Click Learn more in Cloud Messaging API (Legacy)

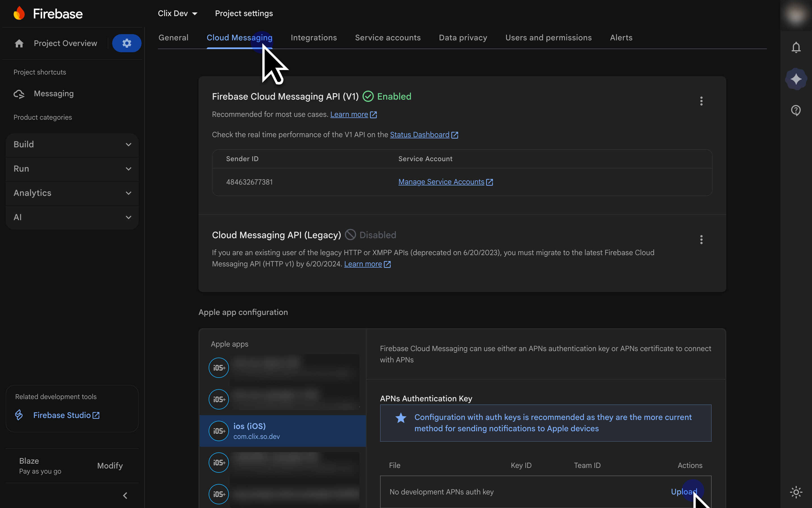(x=363, y=264)
